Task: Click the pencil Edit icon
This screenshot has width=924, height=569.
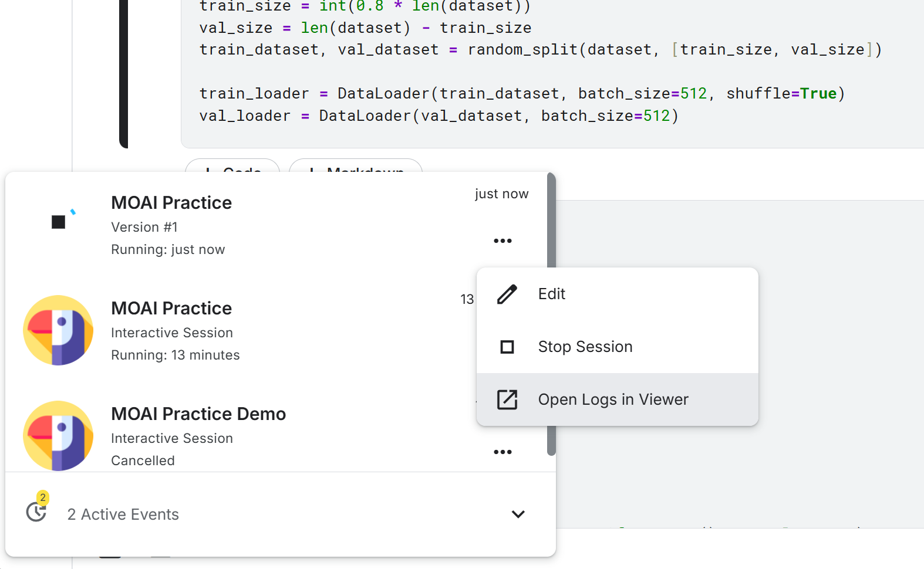Action: point(507,294)
